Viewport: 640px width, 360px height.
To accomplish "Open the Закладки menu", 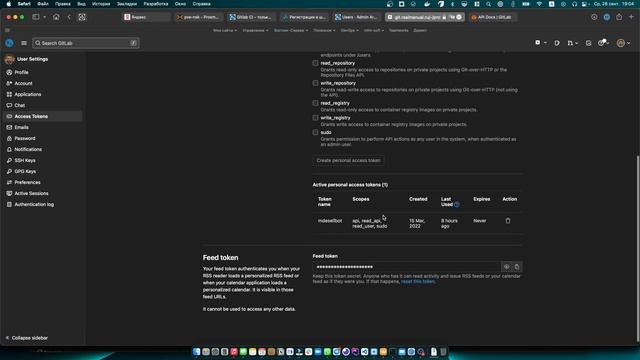I will (127, 4).
